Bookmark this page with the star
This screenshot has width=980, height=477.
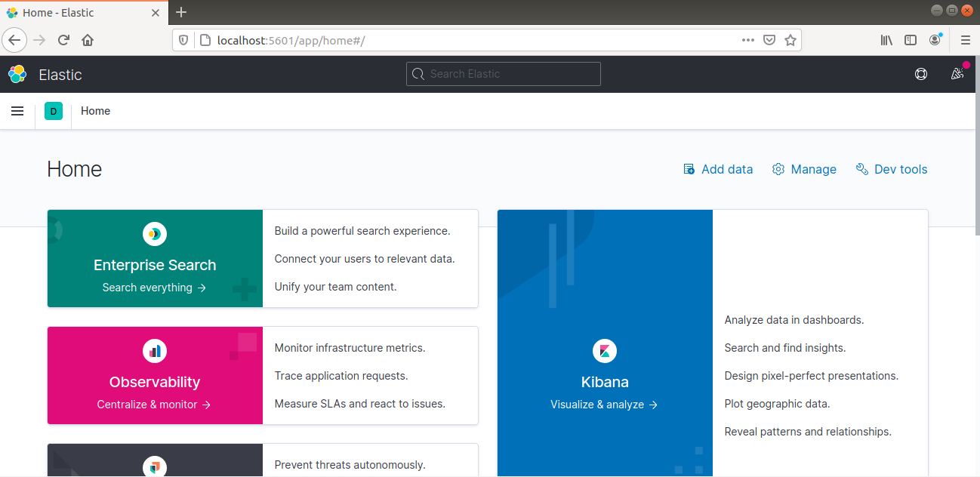790,40
